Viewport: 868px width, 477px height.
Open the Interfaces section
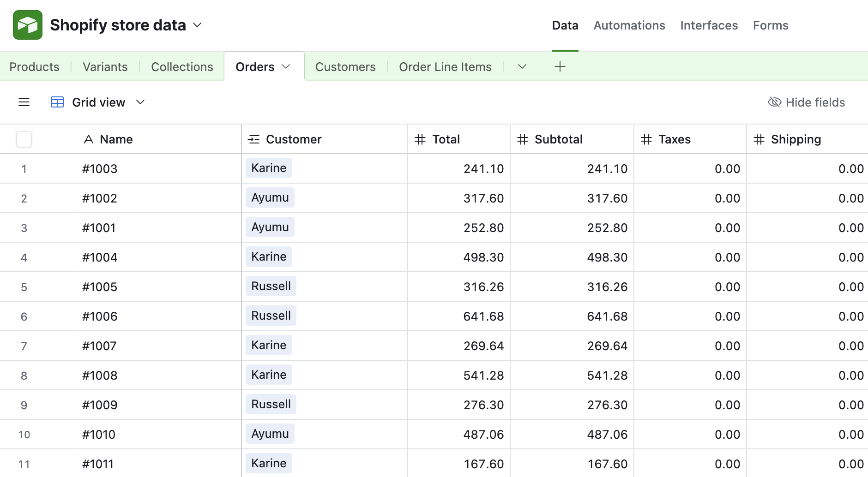click(x=709, y=25)
